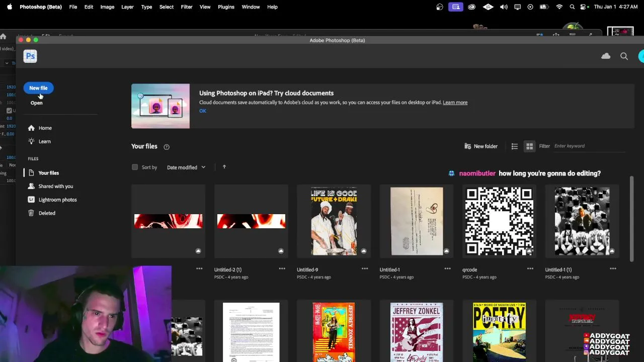Click the Photoshop Ps home logo
Screen dimensions: 644x362
pos(30,56)
